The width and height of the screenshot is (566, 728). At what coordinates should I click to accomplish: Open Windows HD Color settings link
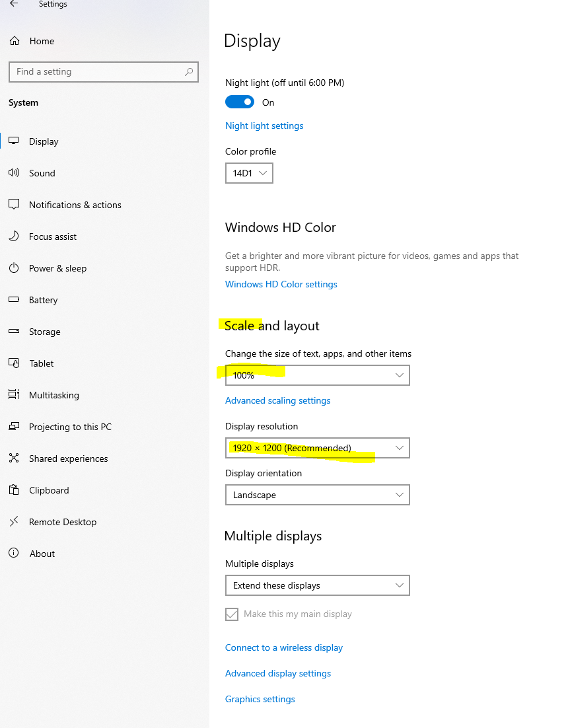point(281,284)
